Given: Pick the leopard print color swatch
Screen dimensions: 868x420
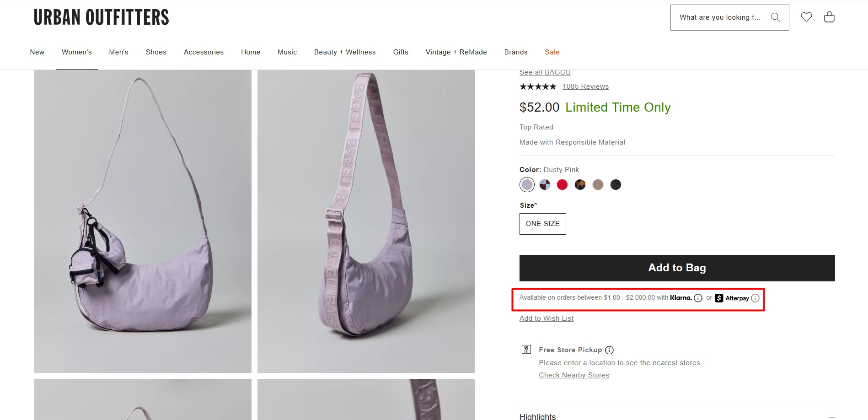Looking at the screenshot, I should [x=580, y=184].
